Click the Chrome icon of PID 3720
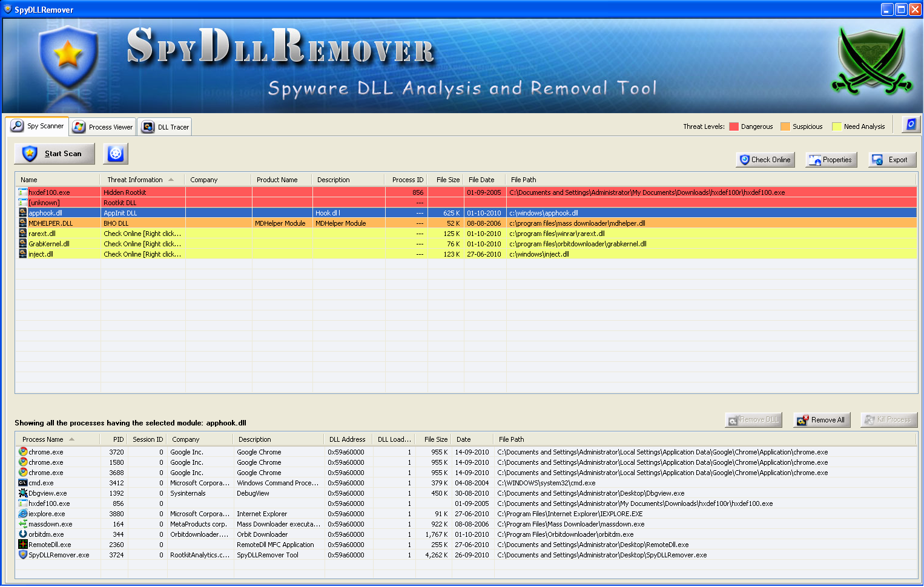This screenshot has height=587, width=924. [23, 452]
